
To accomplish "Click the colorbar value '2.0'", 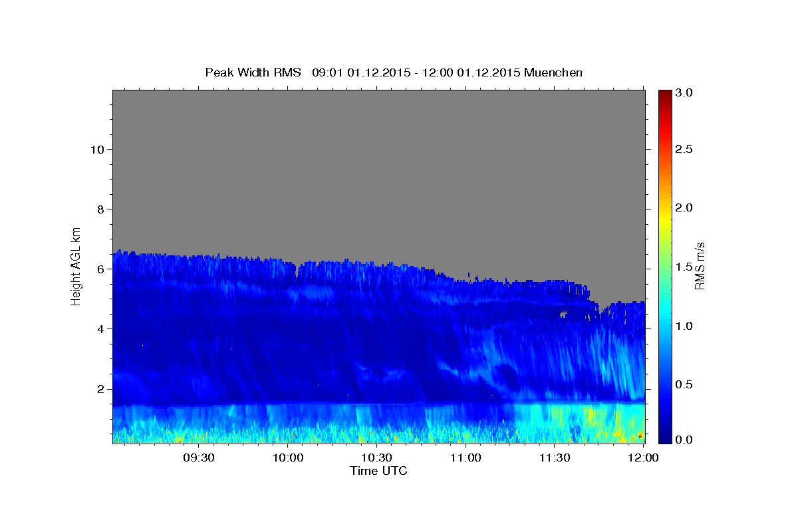I will click(685, 207).
